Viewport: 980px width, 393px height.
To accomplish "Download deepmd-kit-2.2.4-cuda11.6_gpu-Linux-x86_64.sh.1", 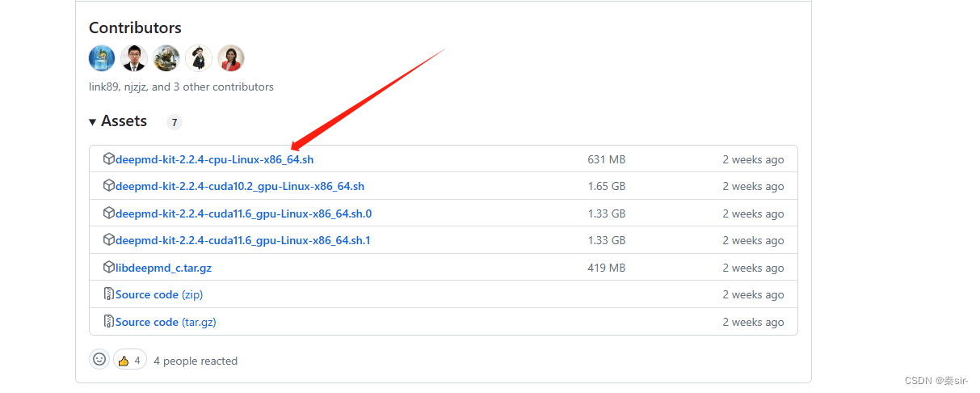I will click(x=242, y=240).
